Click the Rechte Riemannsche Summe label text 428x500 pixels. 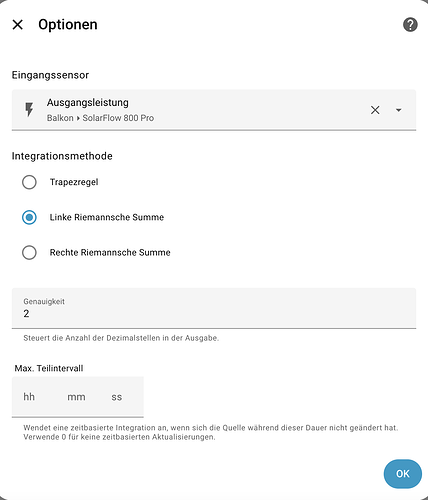(x=110, y=253)
